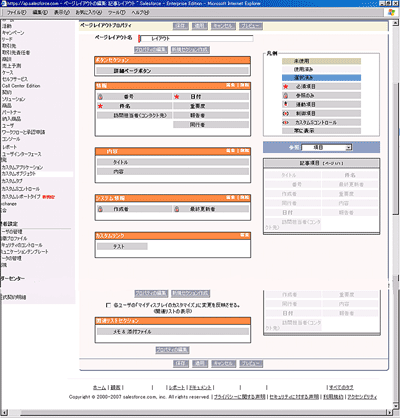Click the red star next to 日付
Screen dimensions: 400x418
click(x=176, y=97)
